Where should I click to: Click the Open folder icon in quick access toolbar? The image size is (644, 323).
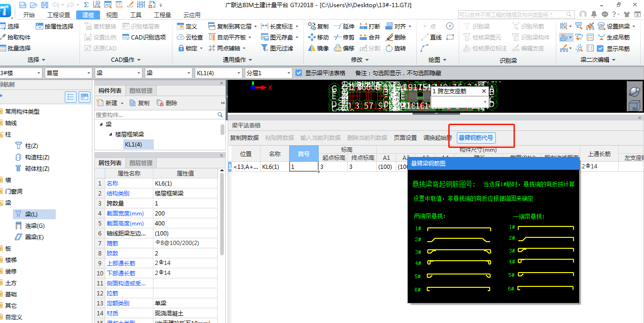click(x=33, y=5)
